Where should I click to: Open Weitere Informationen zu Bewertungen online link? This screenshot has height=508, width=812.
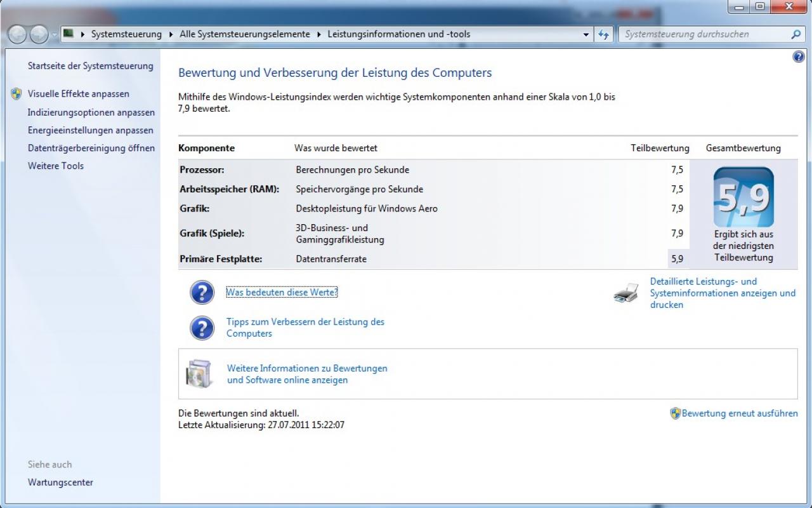point(307,374)
